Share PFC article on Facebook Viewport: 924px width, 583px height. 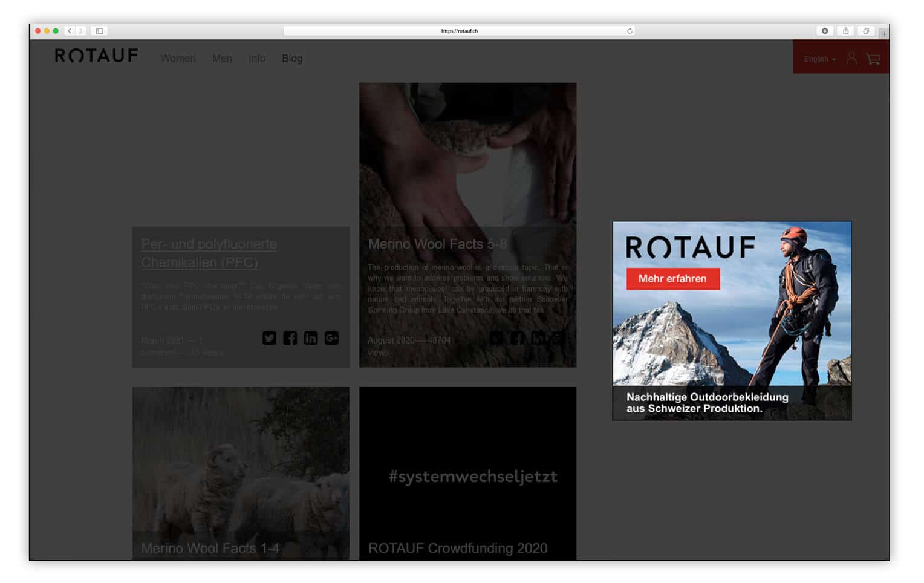click(290, 338)
